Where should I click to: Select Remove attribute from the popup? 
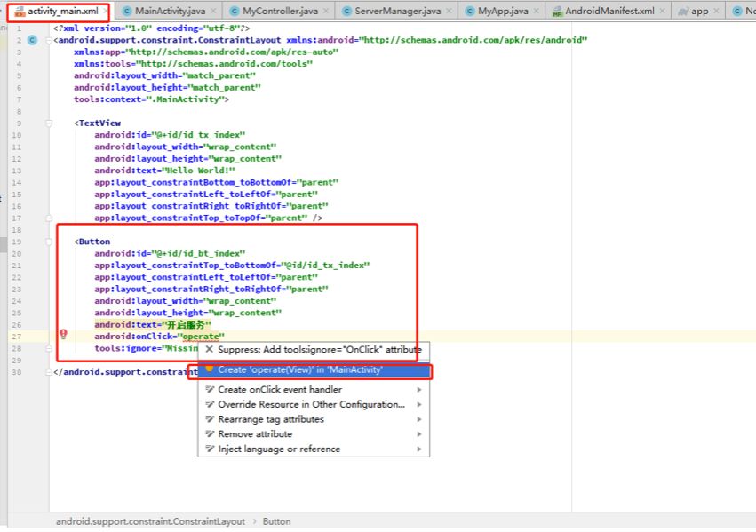pyautogui.click(x=314, y=434)
